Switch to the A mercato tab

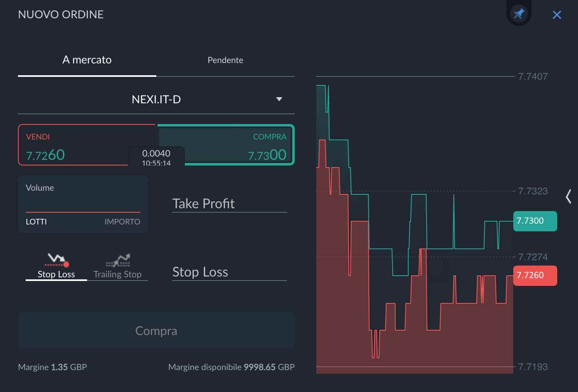87,60
